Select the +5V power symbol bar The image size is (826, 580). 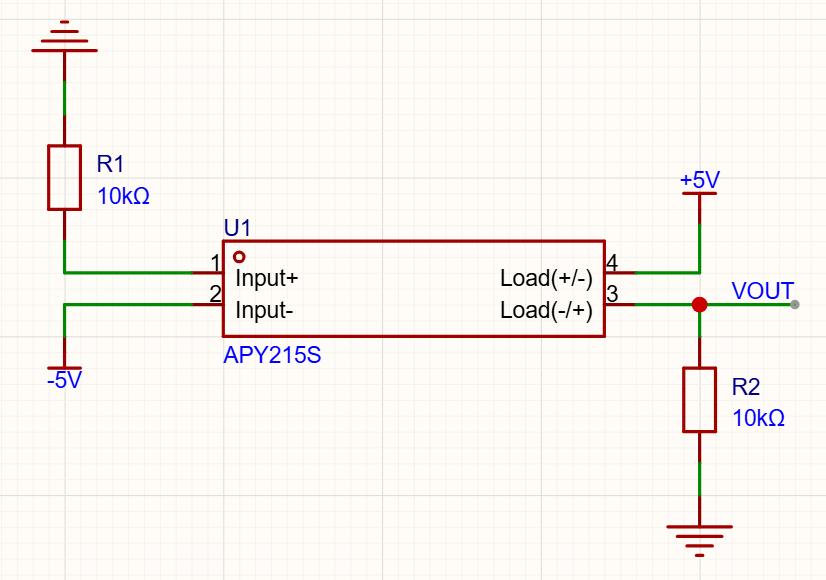coord(700,194)
